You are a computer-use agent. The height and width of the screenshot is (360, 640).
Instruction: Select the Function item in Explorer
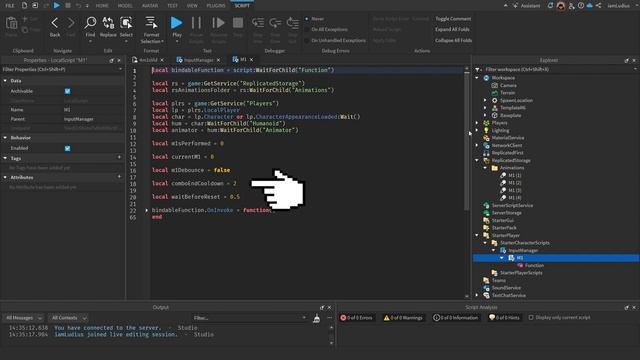(x=534, y=265)
